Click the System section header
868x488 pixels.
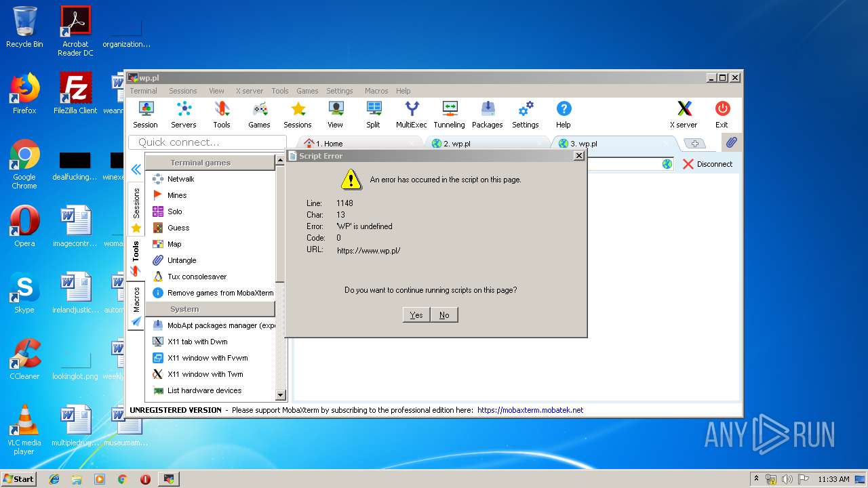tap(210, 309)
